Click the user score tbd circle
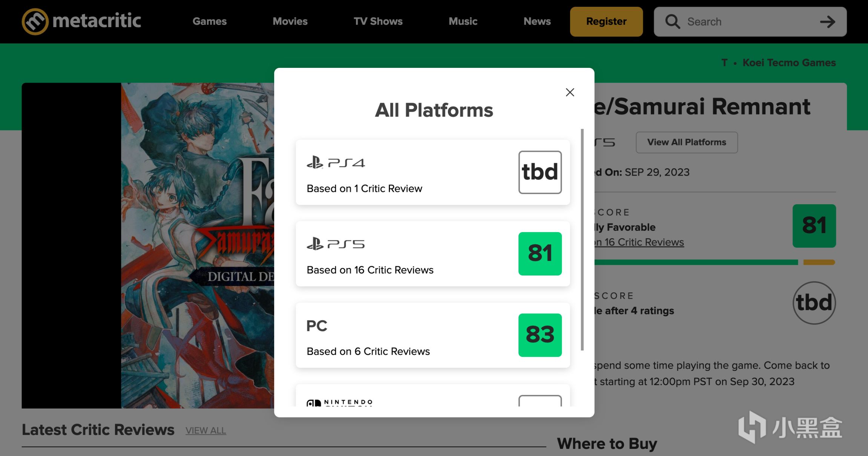 coord(814,303)
